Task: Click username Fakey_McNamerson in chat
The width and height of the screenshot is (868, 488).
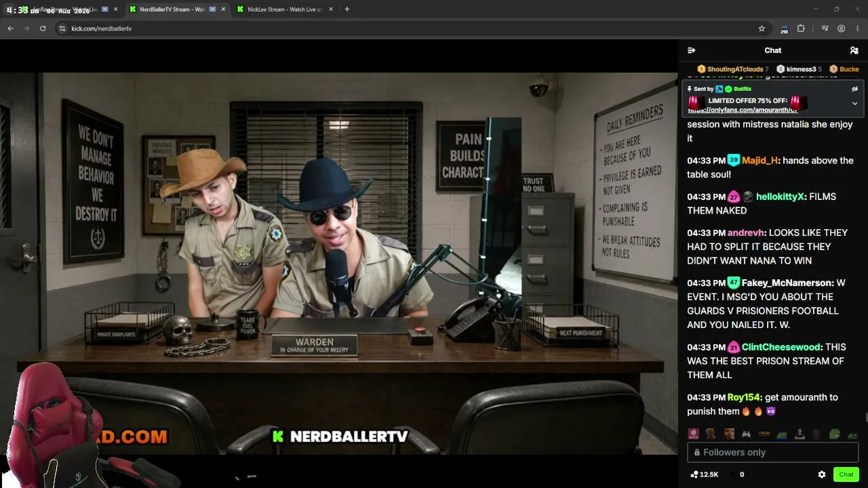Action: [x=787, y=283]
